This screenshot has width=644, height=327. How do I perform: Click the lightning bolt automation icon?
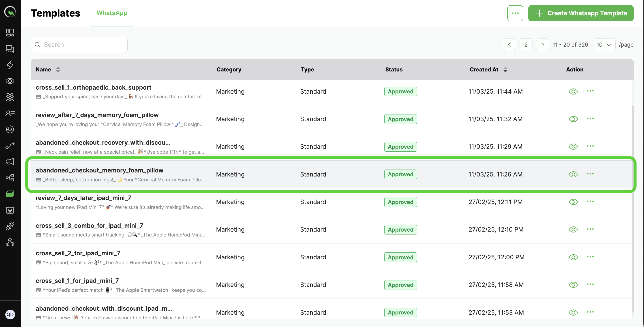[x=10, y=65]
